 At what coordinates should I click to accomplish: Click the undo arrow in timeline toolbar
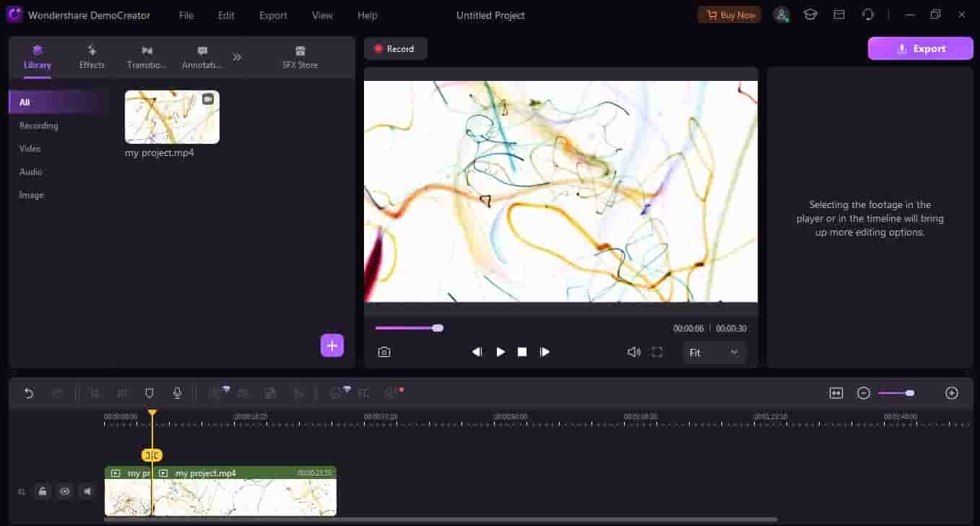tap(29, 393)
